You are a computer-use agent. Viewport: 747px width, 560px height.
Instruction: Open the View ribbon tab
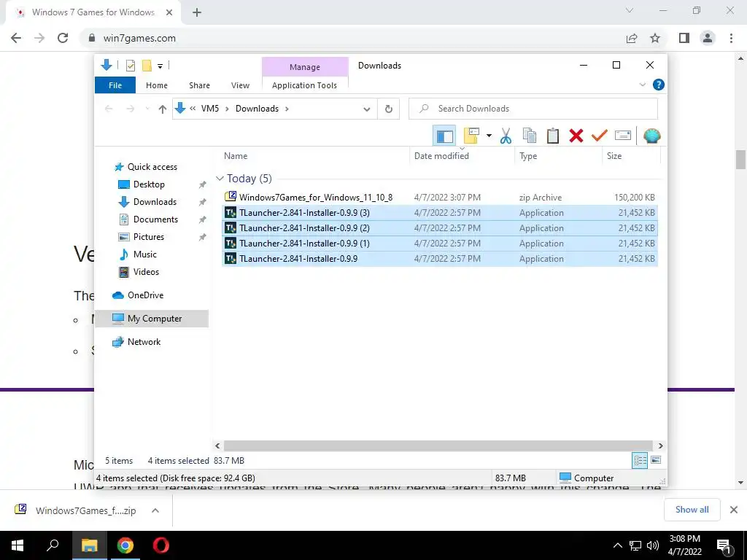pos(240,85)
